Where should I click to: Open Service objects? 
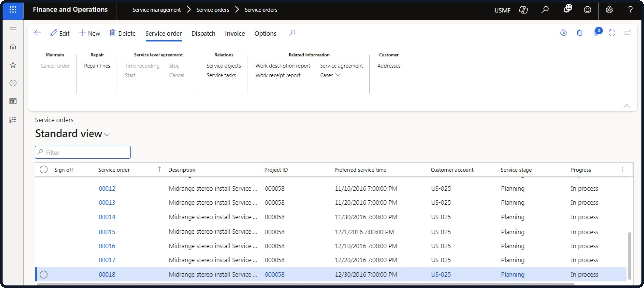click(224, 65)
